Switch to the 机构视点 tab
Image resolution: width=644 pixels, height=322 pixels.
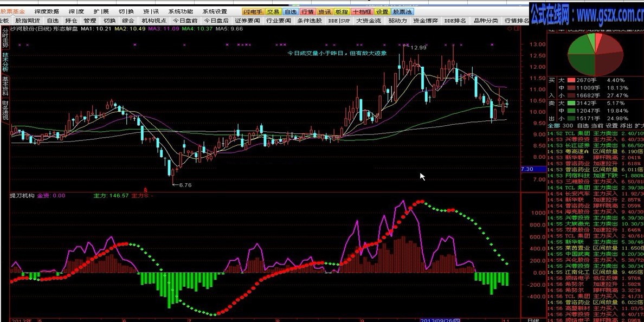tap(154, 21)
